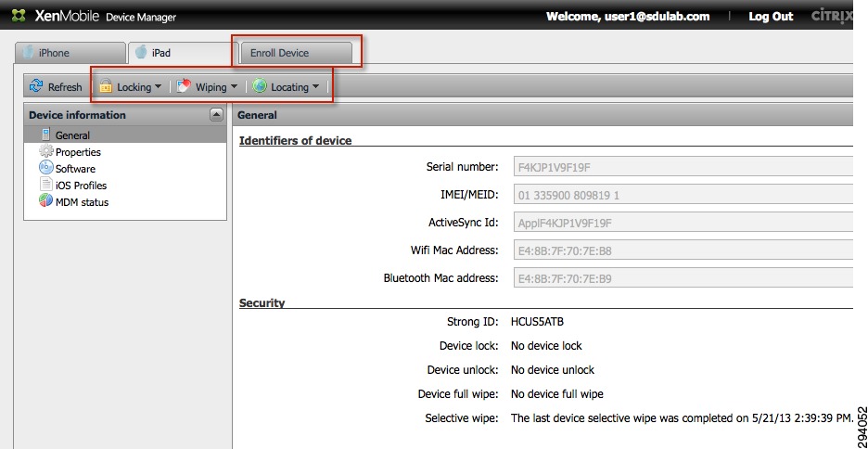Click the 'Device full wipe:' label
The width and height of the screenshot is (868, 449).
coord(458,394)
